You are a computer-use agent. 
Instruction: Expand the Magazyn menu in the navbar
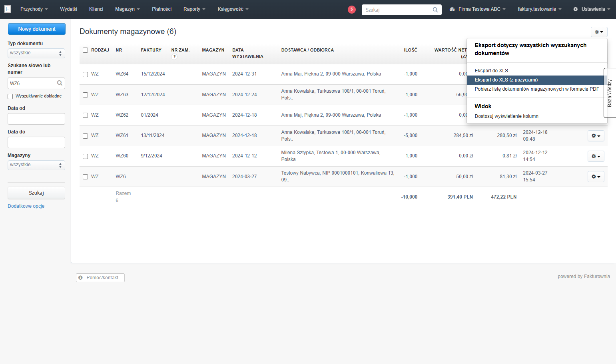(x=128, y=9)
